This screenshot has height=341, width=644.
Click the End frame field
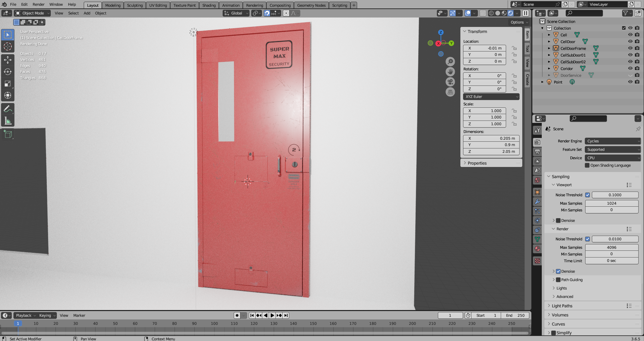pos(515,315)
